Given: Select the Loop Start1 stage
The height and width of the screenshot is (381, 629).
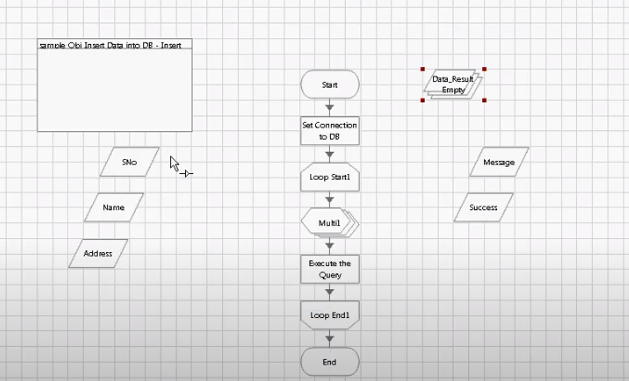Looking at the screenshot, I should 330,177.
